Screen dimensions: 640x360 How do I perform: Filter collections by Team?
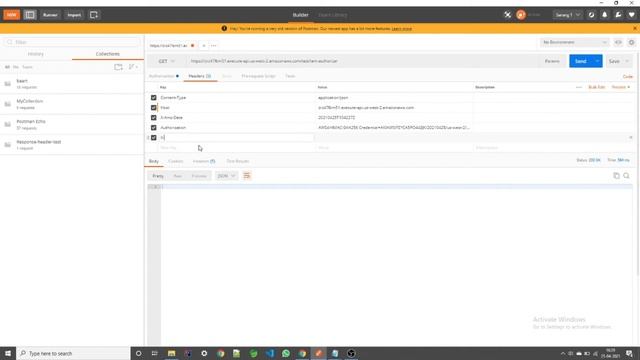coord(27,67)
